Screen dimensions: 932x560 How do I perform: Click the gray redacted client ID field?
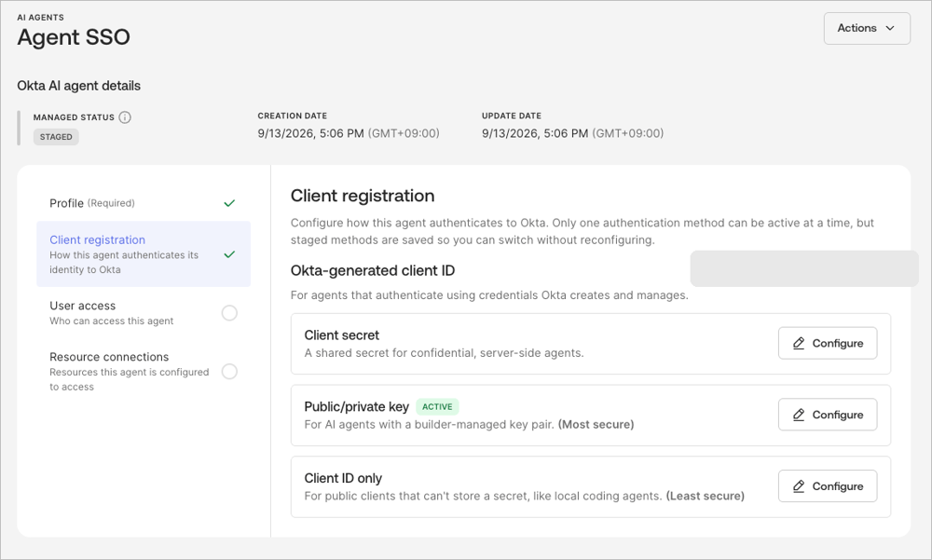[804, 268]
